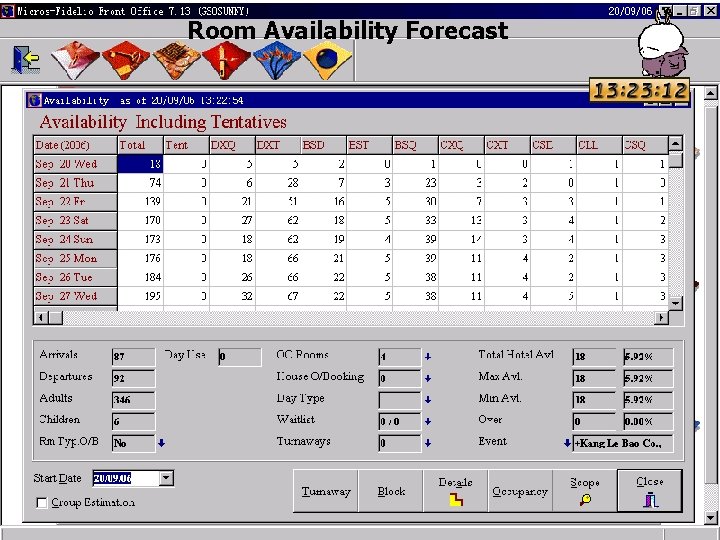720x540 pixels.
Task: Click the Date (2006) column header
Action: [75, 145]
